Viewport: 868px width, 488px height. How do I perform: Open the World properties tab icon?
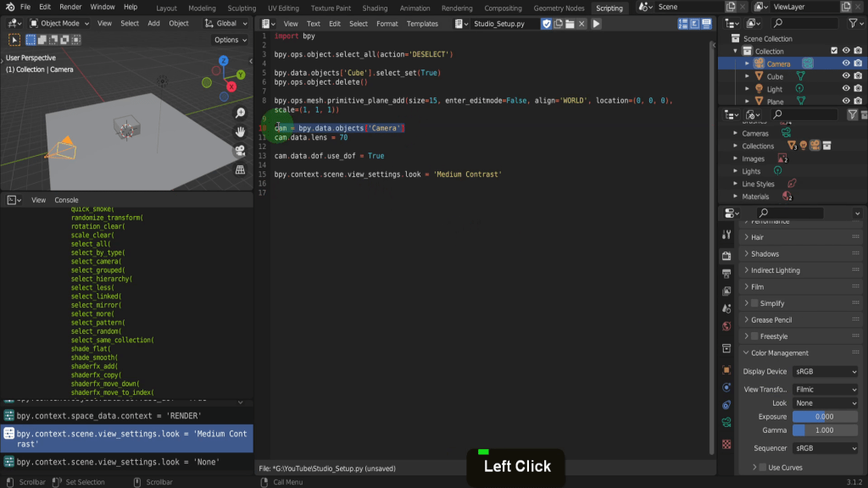click(x=726, y=326)
